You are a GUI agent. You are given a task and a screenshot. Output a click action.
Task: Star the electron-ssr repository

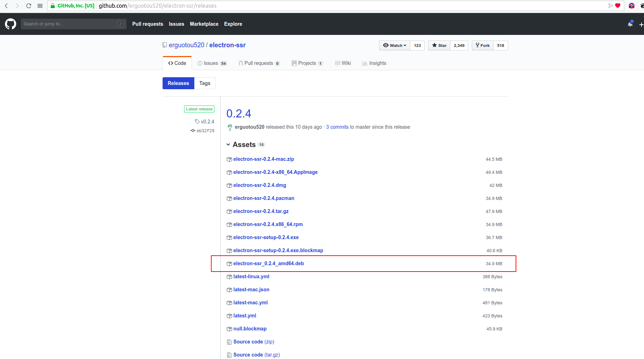coord(439,45)
